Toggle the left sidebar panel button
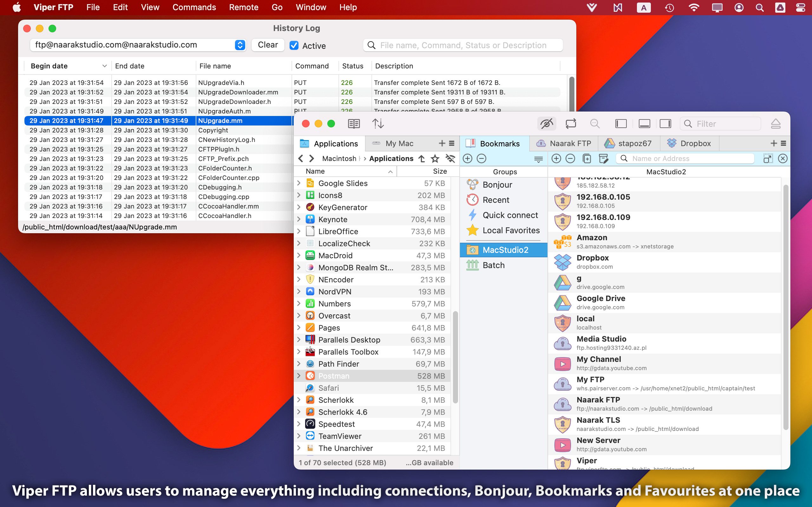Image resolution: width=812 pixels, height=507 pixels. (x=621, y=124)
